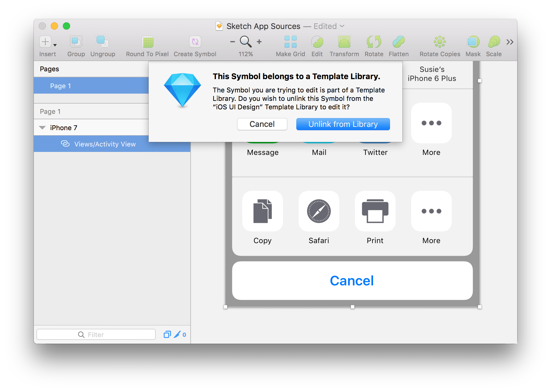Viewport: 551px width, 392px height.
Task: Click the Sketch diamond icon in dialog
Action: pyautogui.click(x=182, y=90)
